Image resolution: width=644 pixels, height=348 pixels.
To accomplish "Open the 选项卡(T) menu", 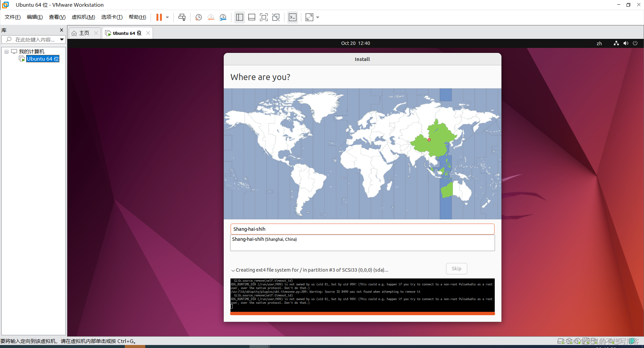I will click(x=112, y=17).
